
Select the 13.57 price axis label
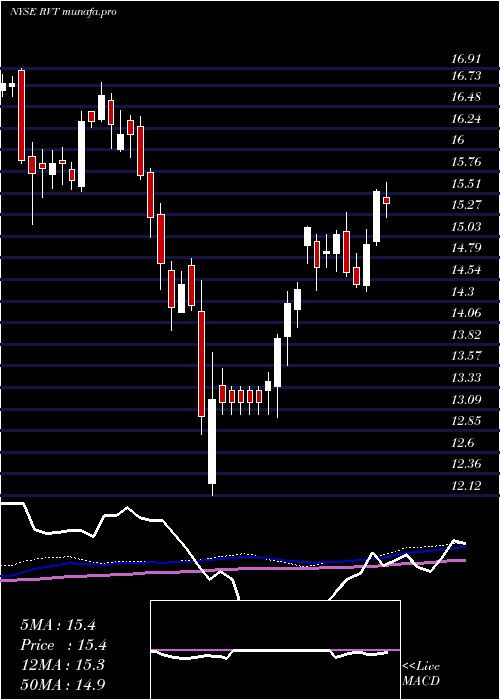(x=467, y=356)
